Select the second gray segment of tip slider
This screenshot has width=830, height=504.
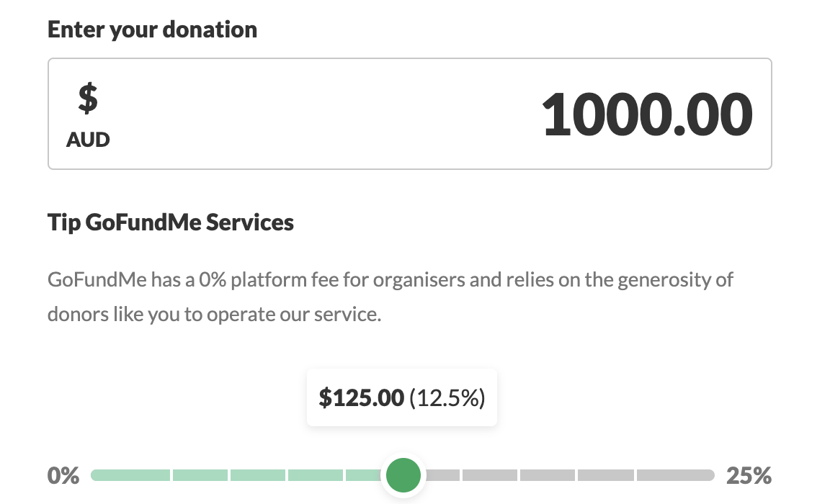tap(490, 475)
